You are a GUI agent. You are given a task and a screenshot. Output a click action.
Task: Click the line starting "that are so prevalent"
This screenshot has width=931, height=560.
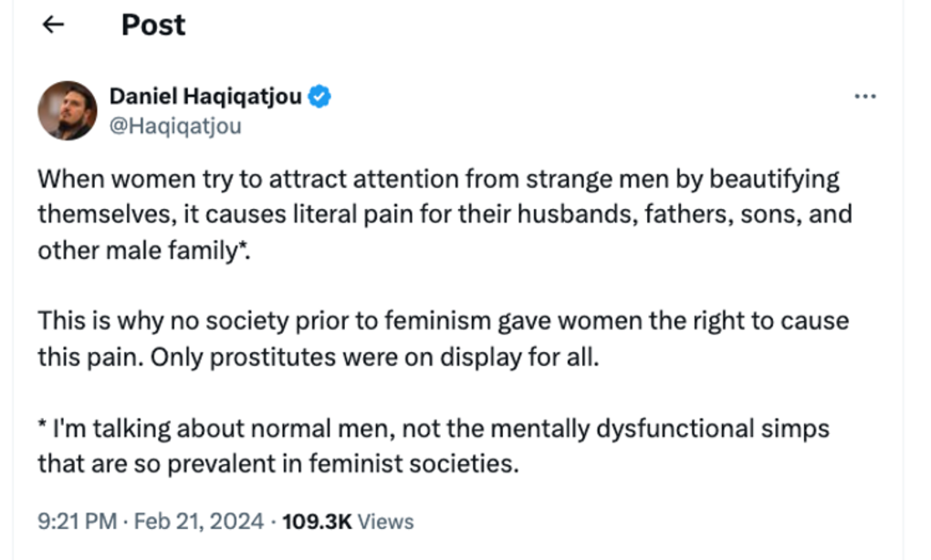pos(277,463)
